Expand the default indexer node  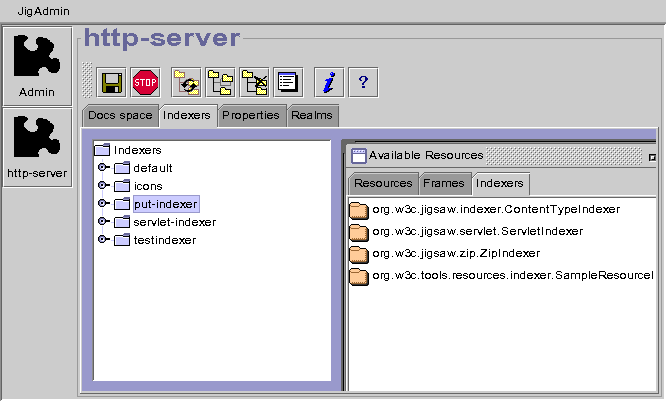103,168
